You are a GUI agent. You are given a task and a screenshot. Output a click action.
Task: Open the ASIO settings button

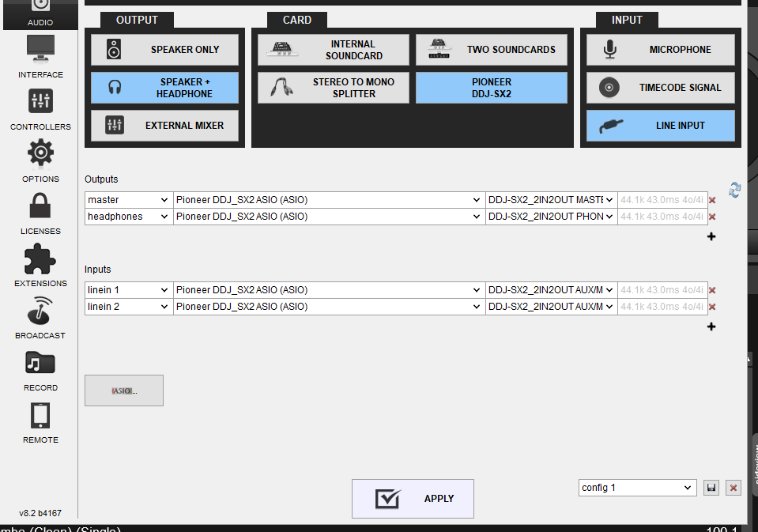pyautogui.click(x=124, y=391)
